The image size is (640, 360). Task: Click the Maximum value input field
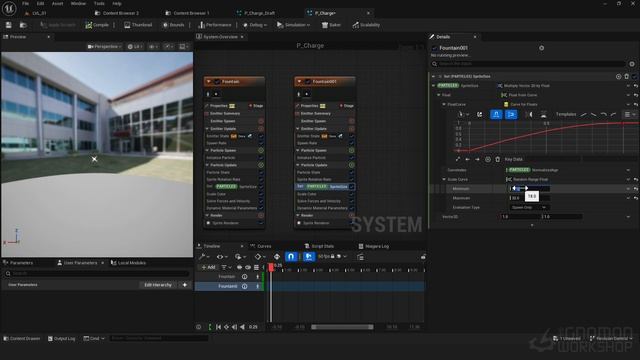coord(529,198)
